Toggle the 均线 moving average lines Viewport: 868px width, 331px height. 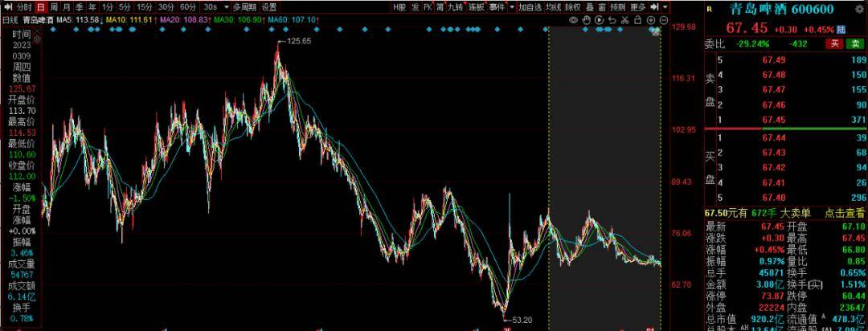point(553,7)
